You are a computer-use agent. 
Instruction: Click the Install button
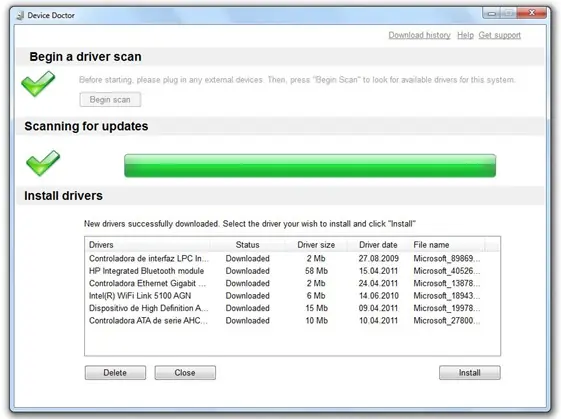point(469,372)
